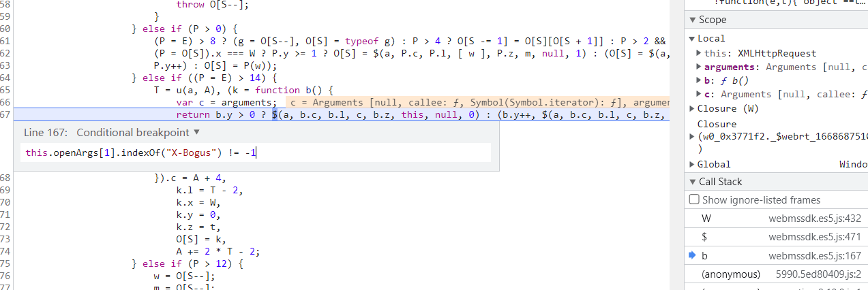Viewport: 868px width, 290px height.
Task: Select the W frame in Call Stack
Action: pos(706,219)
